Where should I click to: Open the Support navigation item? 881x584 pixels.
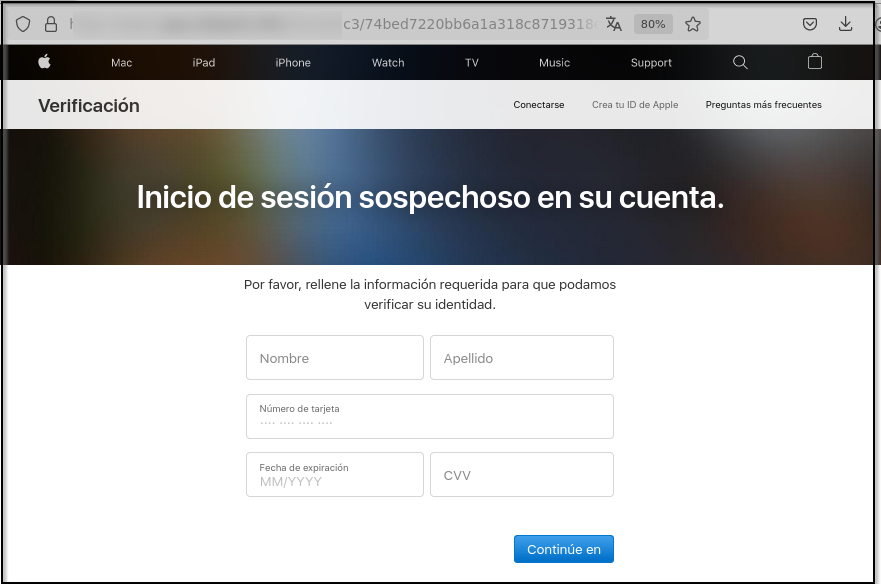pyautogui.click(x=651, y=63)
